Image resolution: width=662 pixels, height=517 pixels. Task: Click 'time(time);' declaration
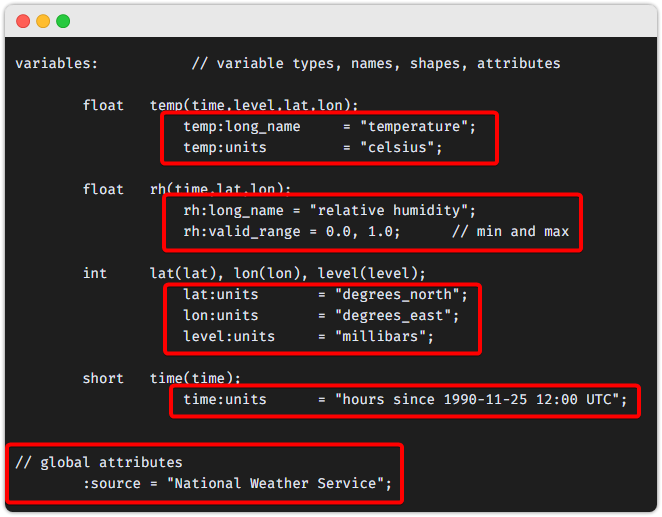pos(195,378)
